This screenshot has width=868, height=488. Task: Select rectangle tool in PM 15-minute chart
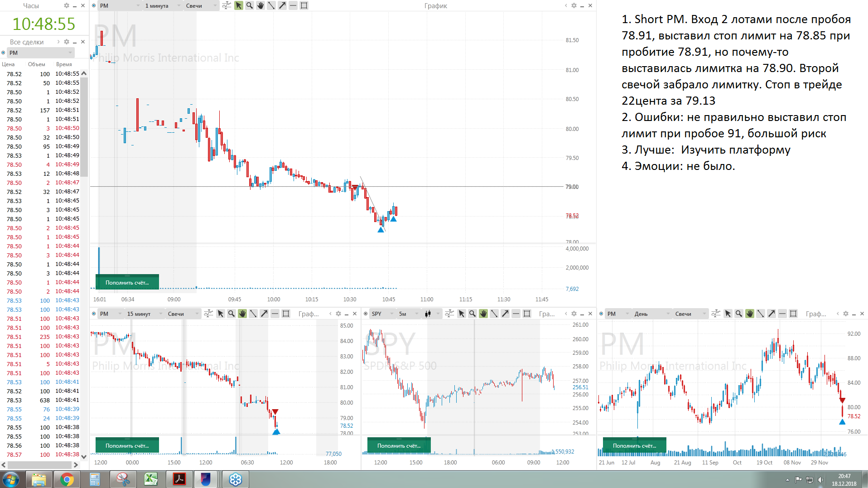pos(286,314)
